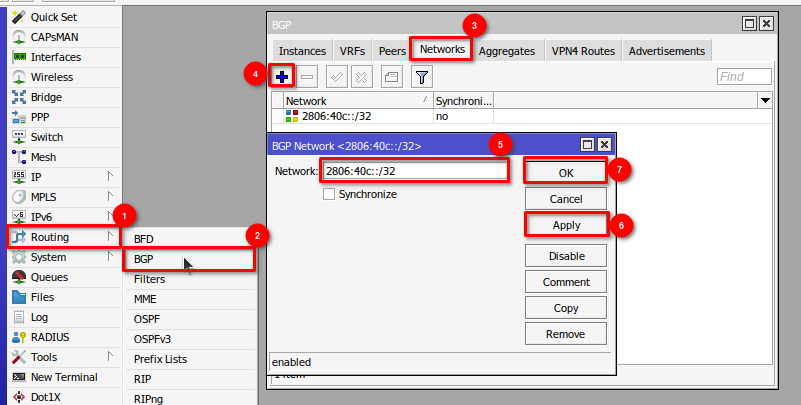Viewport: 801px width, 405px height.
Task: Expand the column list dropdown arrow
Action: click(765, 101)
